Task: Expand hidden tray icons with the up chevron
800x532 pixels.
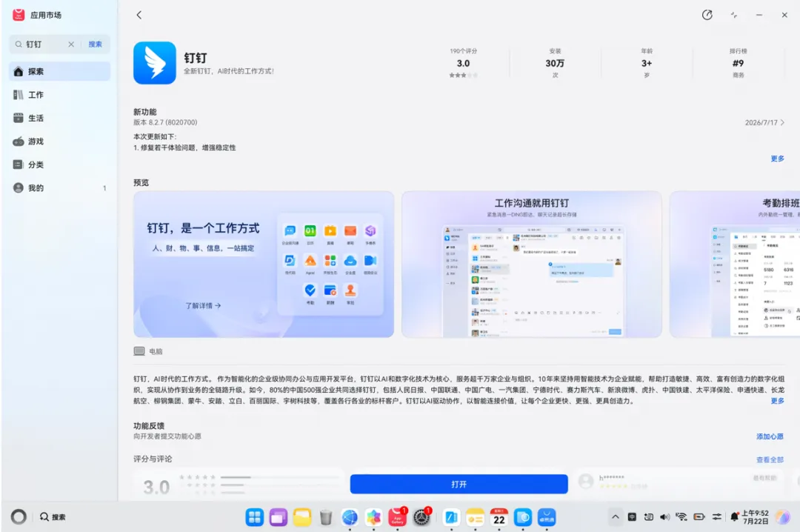Action: pyautogui.click(x=616, y=517)
